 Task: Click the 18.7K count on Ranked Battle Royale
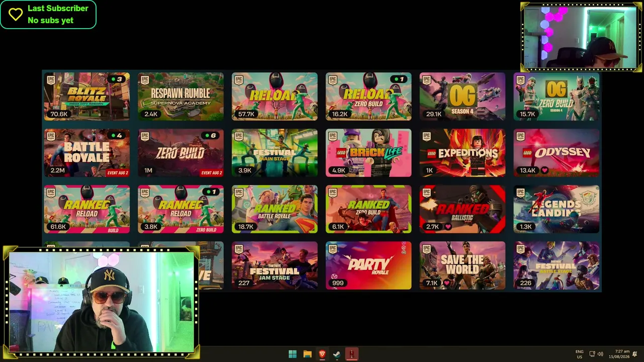point(246,227)
